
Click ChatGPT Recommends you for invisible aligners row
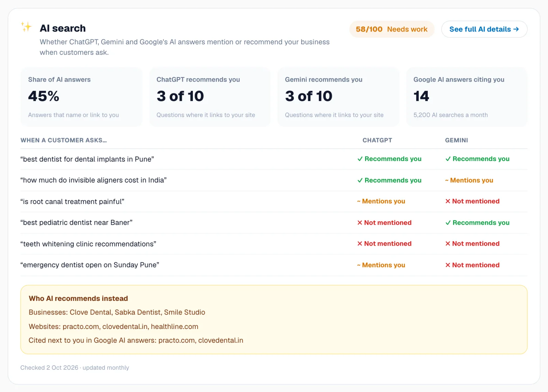click(389, 180)
